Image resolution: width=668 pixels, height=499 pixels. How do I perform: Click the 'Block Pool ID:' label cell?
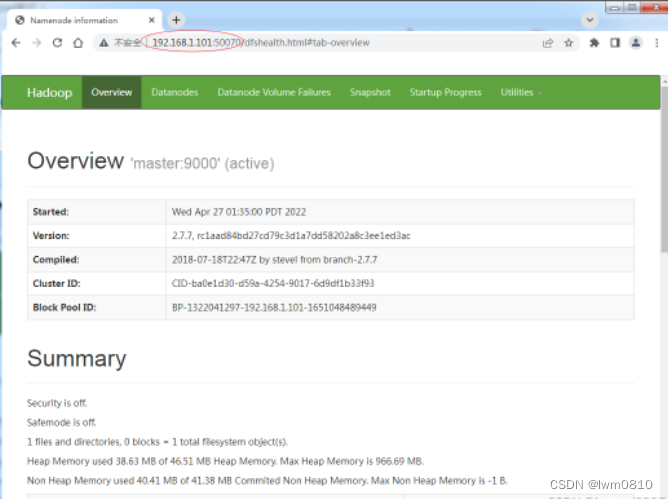(97, 307)
